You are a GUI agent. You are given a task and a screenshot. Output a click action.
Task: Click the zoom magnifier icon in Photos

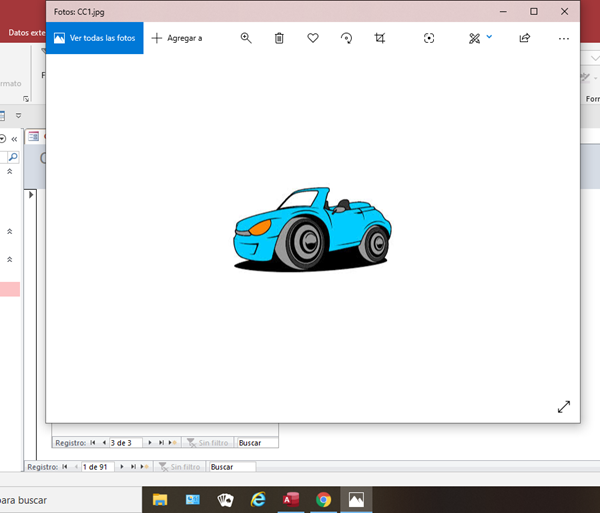pos(246,38)
